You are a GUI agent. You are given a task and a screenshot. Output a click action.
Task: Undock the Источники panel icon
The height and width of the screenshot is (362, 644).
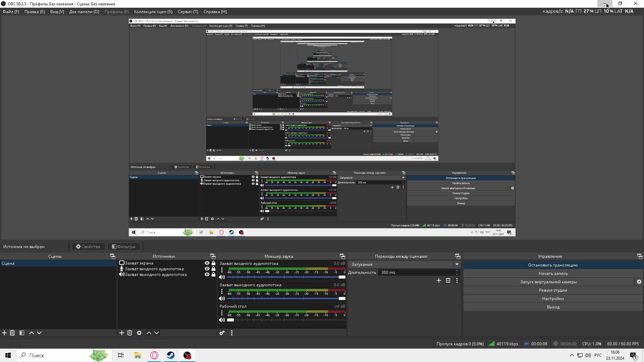coord(213,256)
